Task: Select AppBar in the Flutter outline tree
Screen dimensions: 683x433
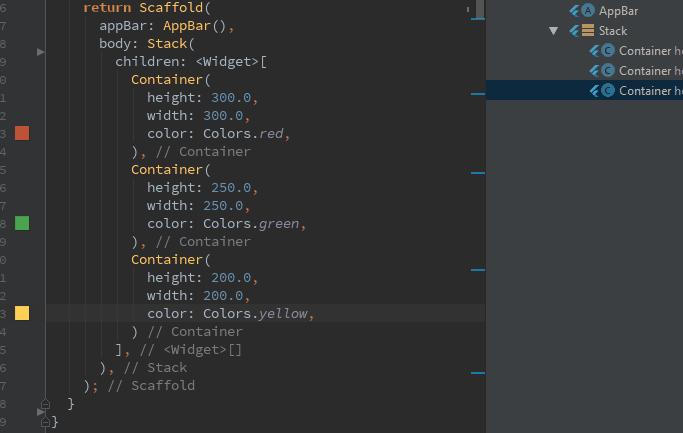Action: [618, 11]
